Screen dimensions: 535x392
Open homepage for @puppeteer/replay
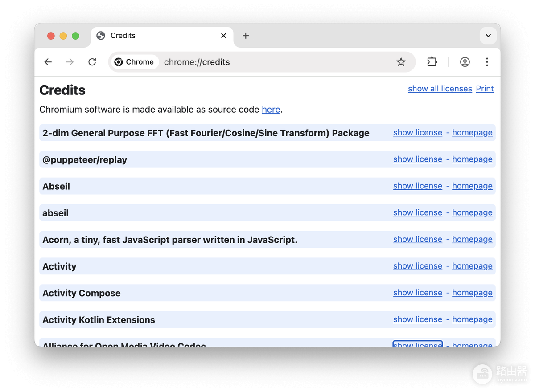tap(472, 159)
